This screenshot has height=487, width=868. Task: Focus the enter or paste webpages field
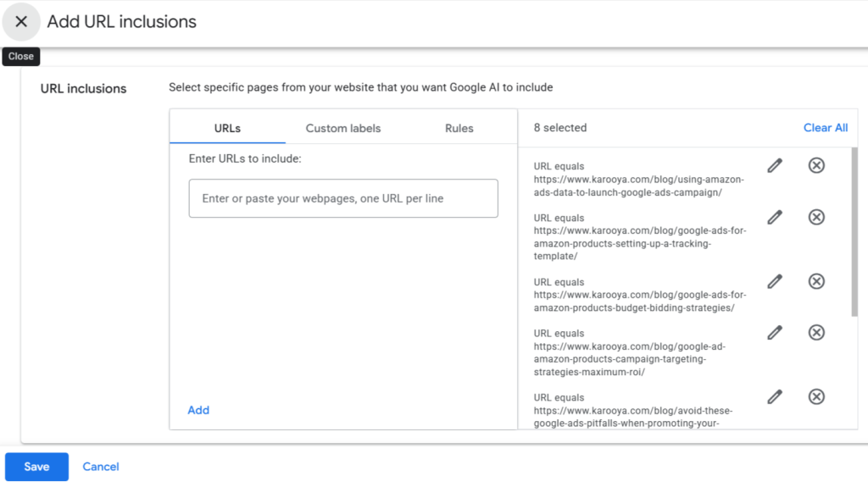point(343,198)
